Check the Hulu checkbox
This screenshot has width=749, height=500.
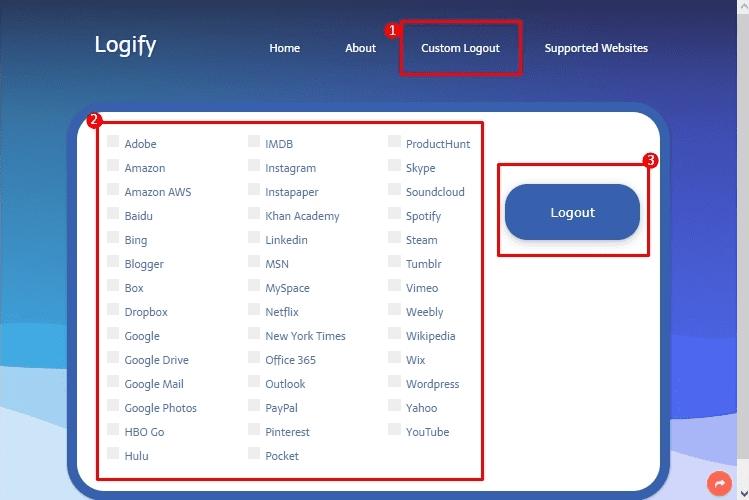click(x=113, y=453)
